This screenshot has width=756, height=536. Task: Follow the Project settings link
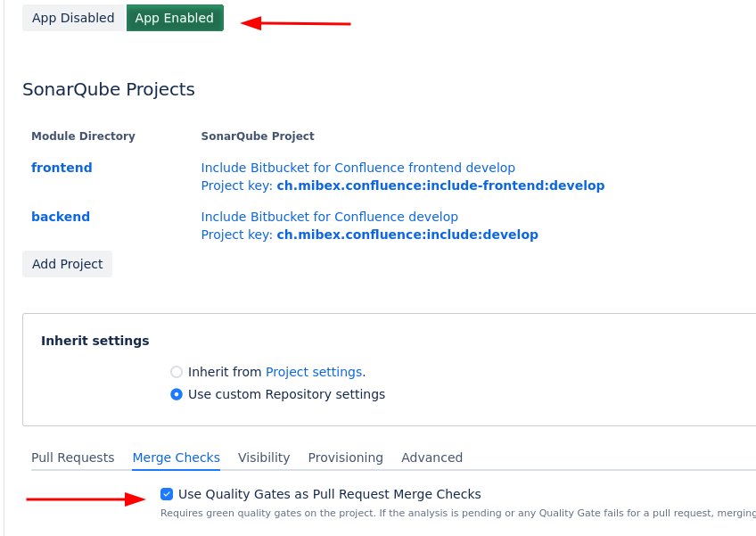(314, 372)
